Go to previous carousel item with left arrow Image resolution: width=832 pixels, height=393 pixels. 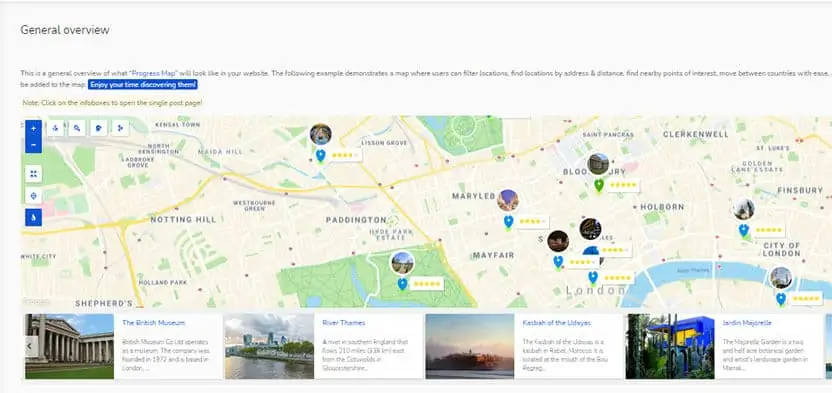[30, 346]
